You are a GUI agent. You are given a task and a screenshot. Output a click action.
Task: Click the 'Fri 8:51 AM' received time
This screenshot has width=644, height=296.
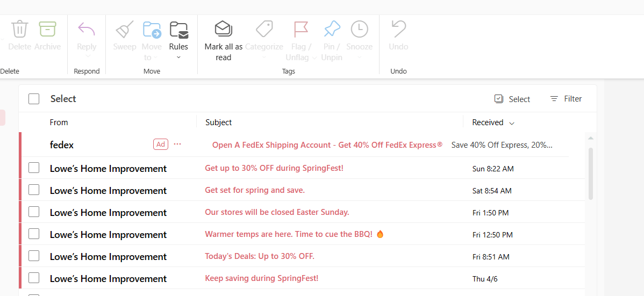pos(491,257)
